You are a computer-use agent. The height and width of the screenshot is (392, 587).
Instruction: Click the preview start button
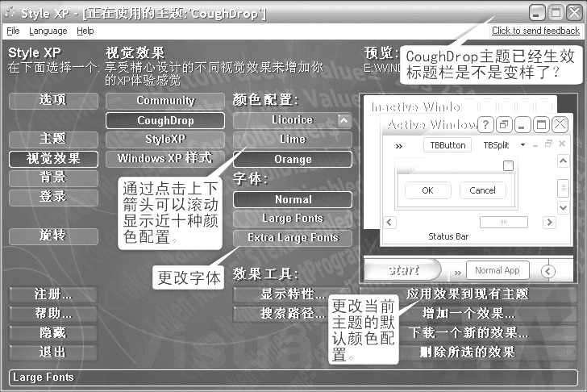(403, 269)
